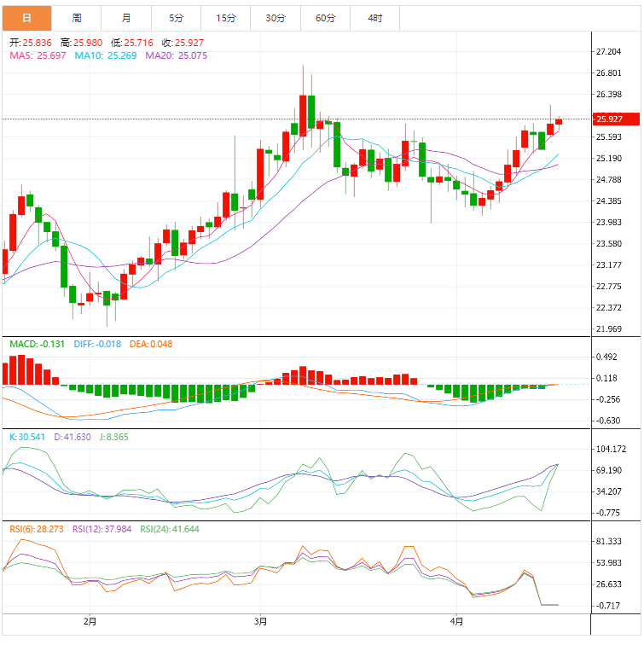Open the 60分 timeframe tab
The image size is (644, 645).
click(x=325, y=18)
